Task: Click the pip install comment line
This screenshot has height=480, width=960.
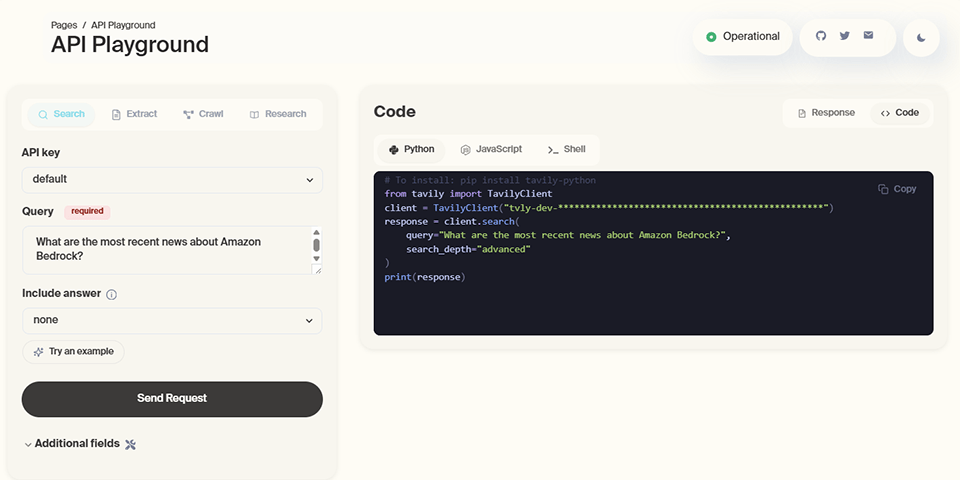Action: pos(490,180)
